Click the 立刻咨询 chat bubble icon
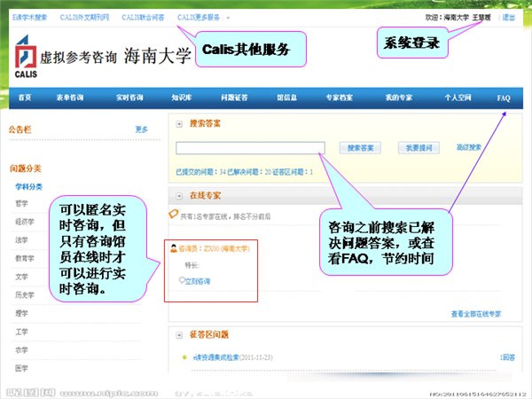Viewport: 532px width, 399px height. click(x=182, y=280)
